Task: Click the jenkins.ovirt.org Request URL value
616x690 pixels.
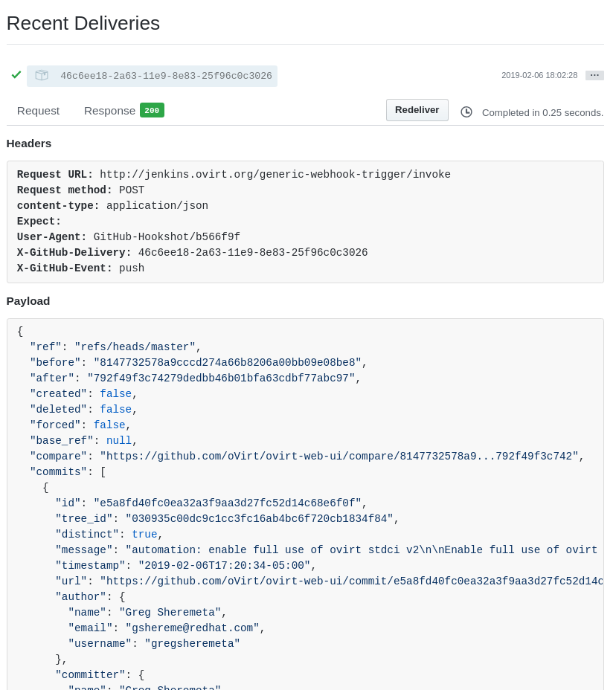Action: (x=275, y=175)
